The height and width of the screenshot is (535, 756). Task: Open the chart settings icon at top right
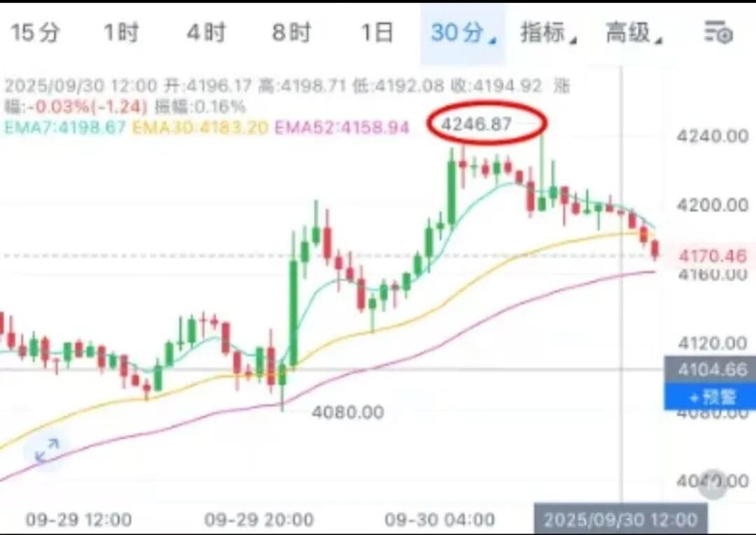[718, 33]
